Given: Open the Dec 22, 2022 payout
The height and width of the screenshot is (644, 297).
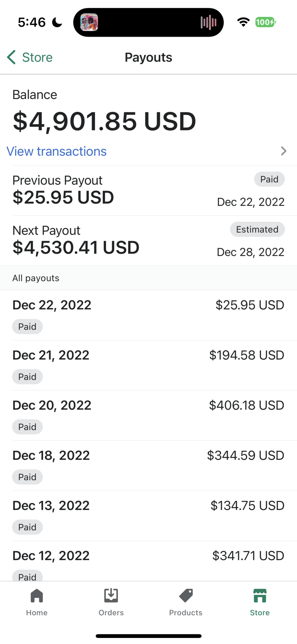Looking at the screenshot, I should 148,315.
